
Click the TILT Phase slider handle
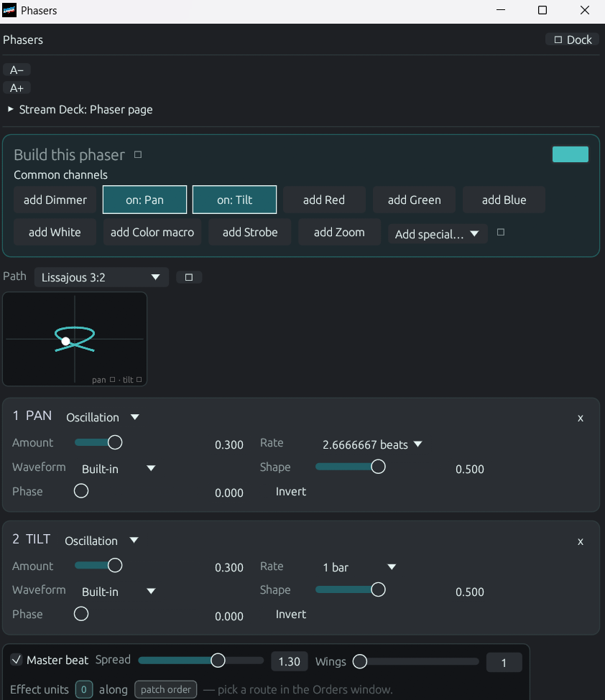point(81,614)
